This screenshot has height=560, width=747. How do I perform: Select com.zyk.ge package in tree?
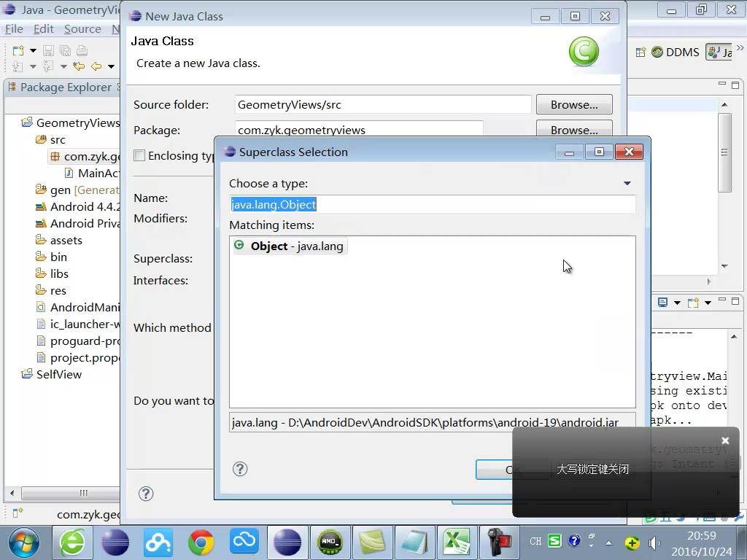[85, 157]
